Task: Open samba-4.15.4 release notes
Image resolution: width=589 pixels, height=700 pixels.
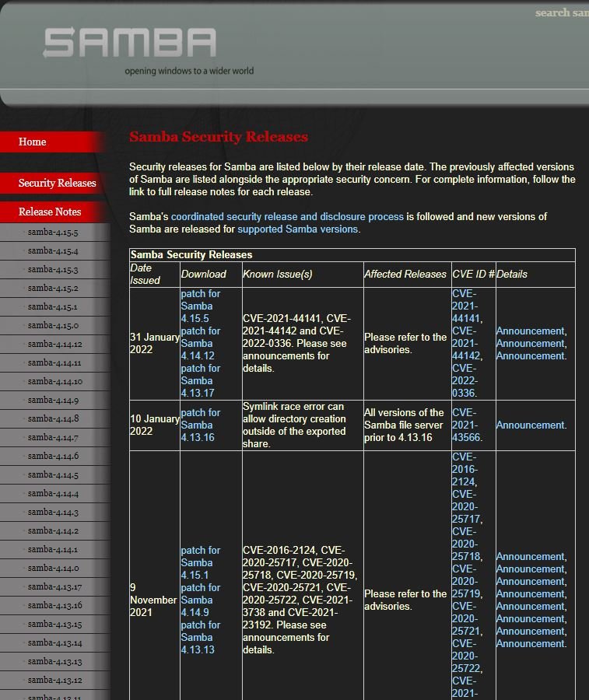Action: [53, 251]
